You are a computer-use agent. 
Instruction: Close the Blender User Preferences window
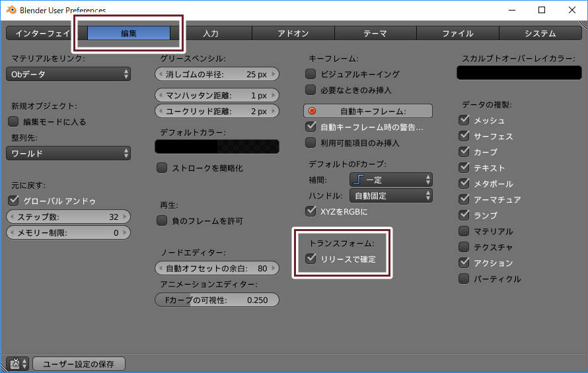coord(572,10)
